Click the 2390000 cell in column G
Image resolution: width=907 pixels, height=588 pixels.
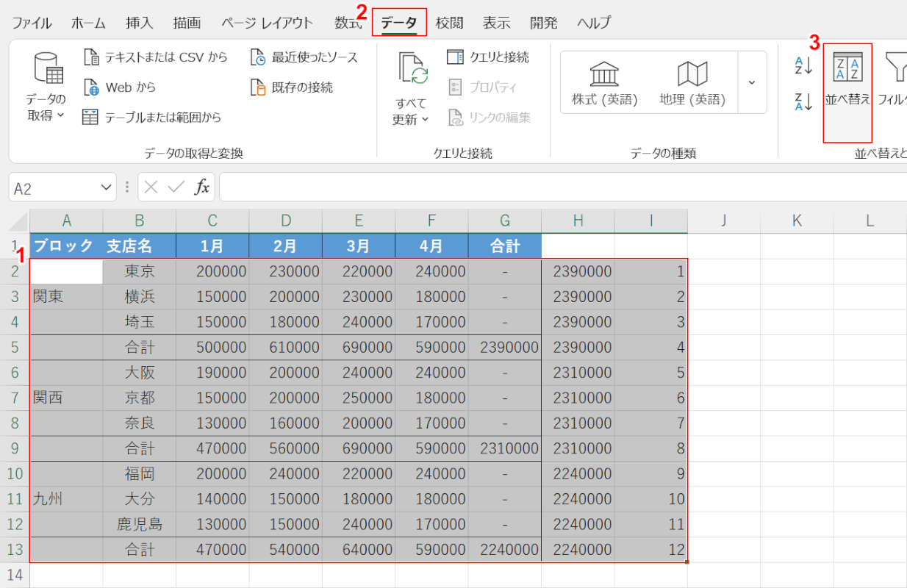[505, 347]
